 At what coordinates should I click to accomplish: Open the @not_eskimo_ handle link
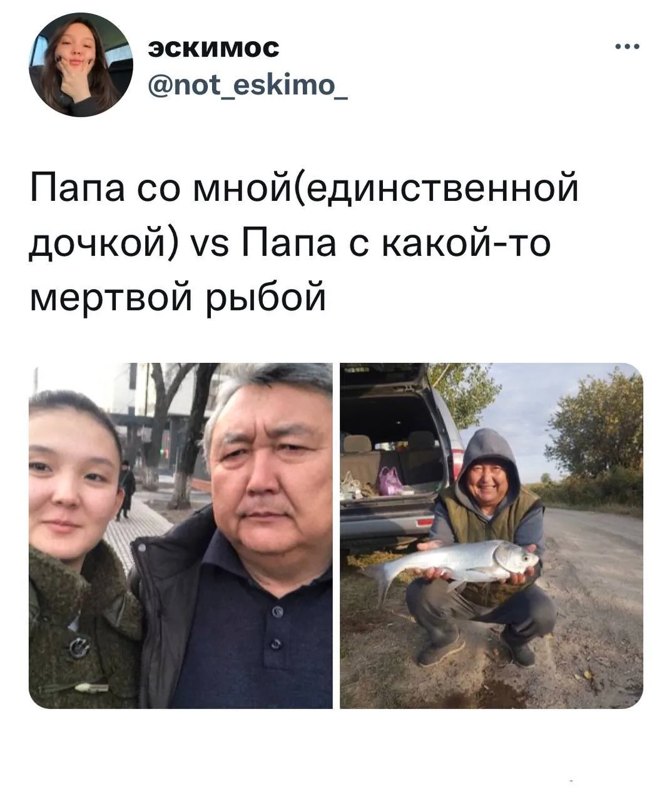coord(248,81)
